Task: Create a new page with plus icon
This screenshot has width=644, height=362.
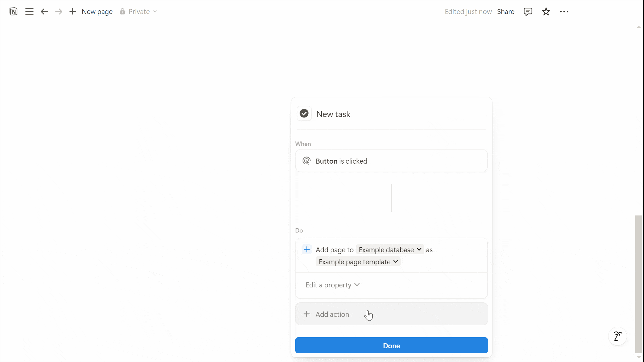Action: coord(73,12)
